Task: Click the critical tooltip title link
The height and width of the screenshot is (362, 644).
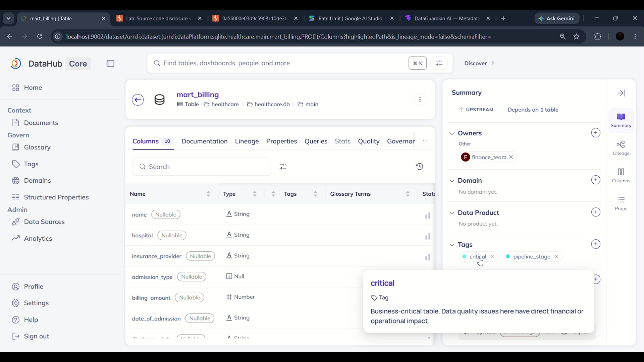Action: pos(383,284)
